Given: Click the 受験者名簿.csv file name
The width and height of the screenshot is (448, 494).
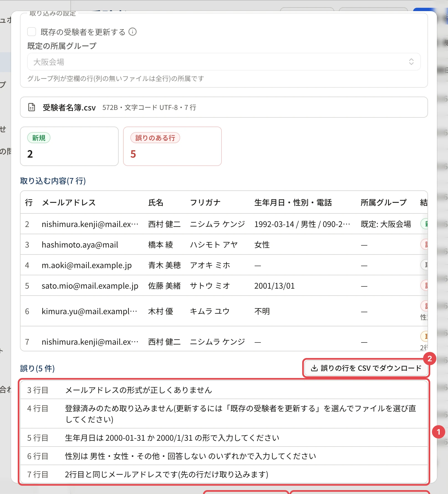Looking at the screenshot, I should pyautogui.click(x=69, y=107).
